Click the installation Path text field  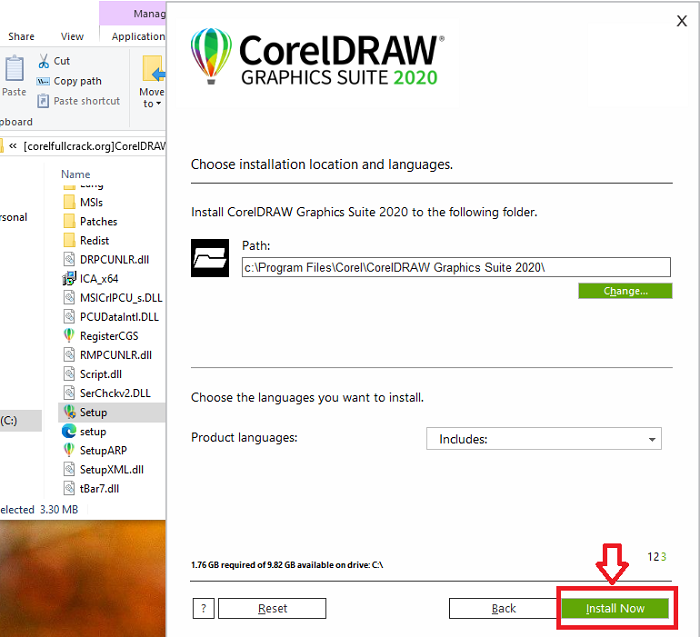coord(455,267)
